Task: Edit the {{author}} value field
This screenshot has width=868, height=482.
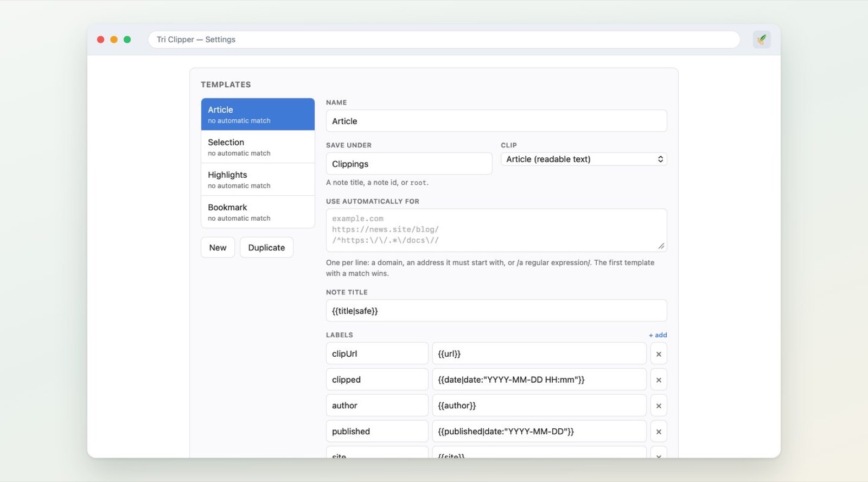Action: point(539,406)
